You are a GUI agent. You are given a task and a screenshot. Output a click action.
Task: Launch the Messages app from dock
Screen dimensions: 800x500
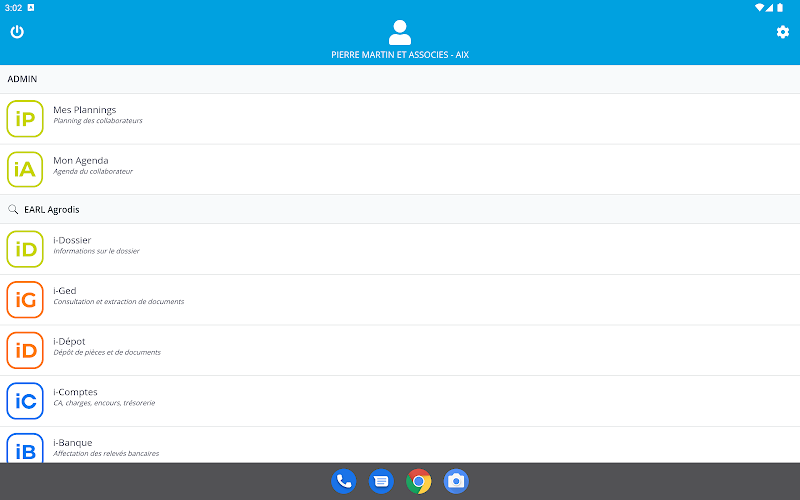pyautogui.click(x=381, y=481)
